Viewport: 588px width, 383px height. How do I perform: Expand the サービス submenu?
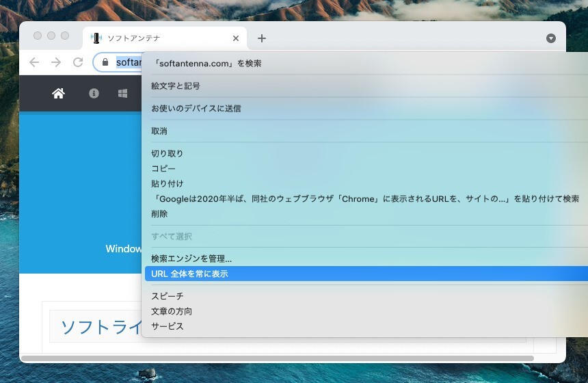point(168,326)
